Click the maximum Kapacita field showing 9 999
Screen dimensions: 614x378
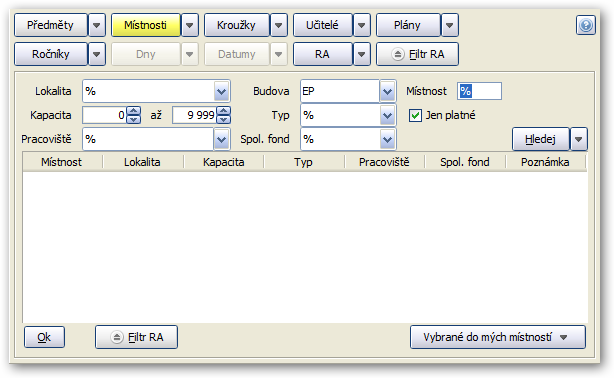tap(194, 115)
